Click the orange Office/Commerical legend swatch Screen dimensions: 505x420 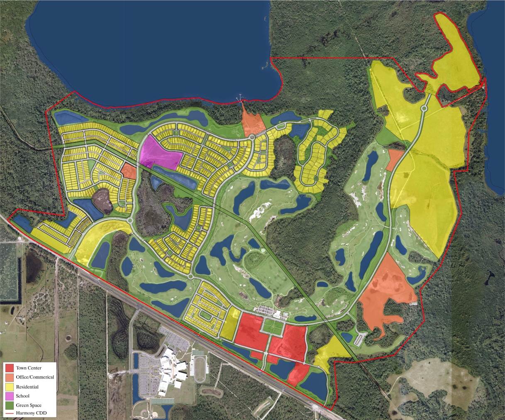(10, 378)
